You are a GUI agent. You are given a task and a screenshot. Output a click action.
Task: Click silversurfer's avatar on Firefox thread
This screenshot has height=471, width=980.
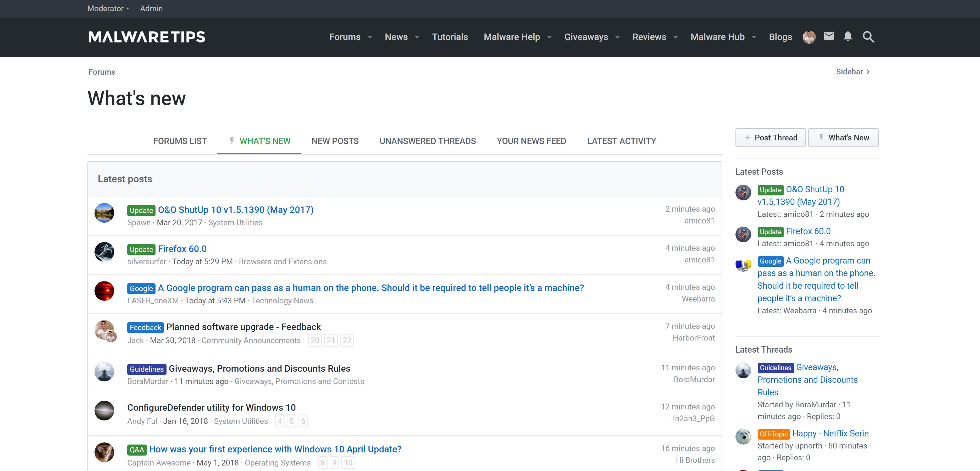click(104, 252)
